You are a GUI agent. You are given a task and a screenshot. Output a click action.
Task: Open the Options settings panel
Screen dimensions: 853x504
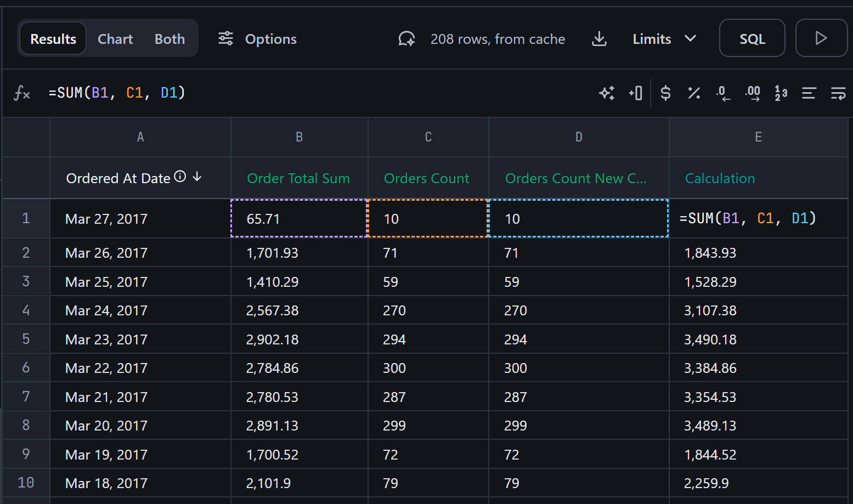pyautogui.click(x=257, y=39)
